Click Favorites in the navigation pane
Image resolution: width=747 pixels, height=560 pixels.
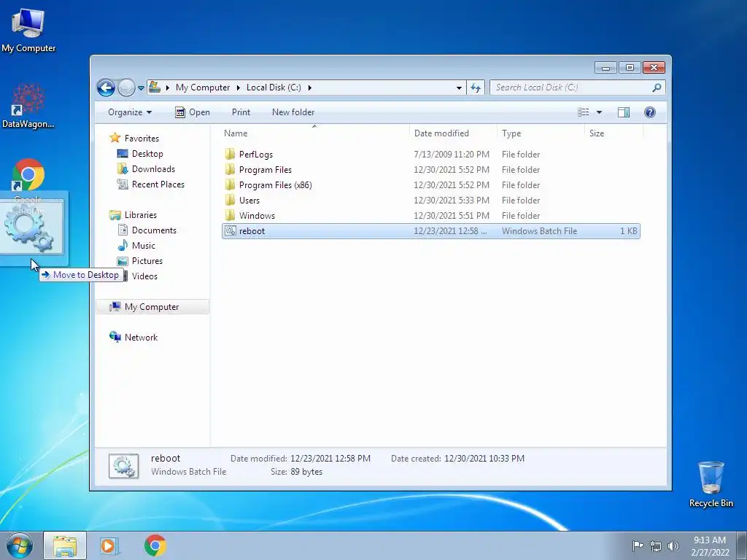[142, 139]
